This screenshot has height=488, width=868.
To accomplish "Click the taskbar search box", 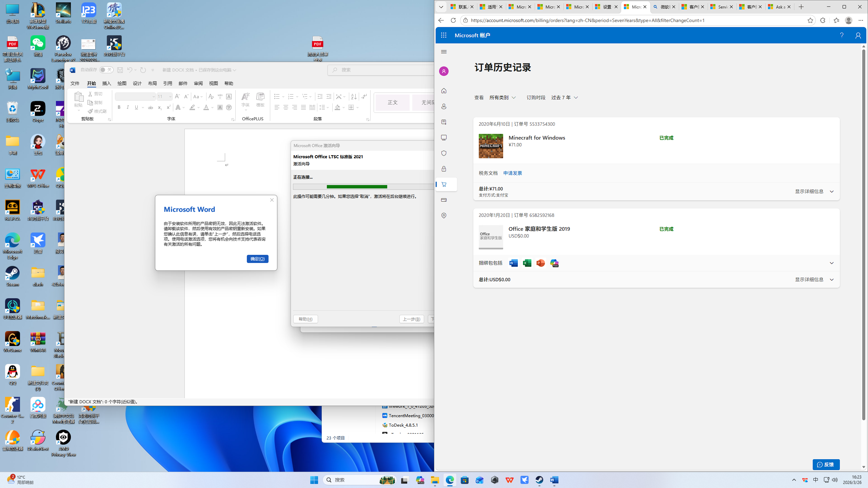I will pyautogui.click(x=360, y=480).
